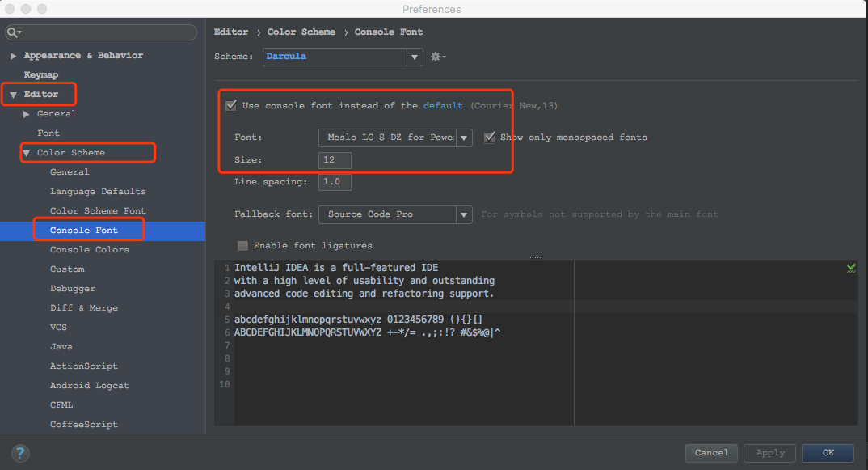Click the Editor breadcrumb
Screen dimensions: 868x470
231,32
